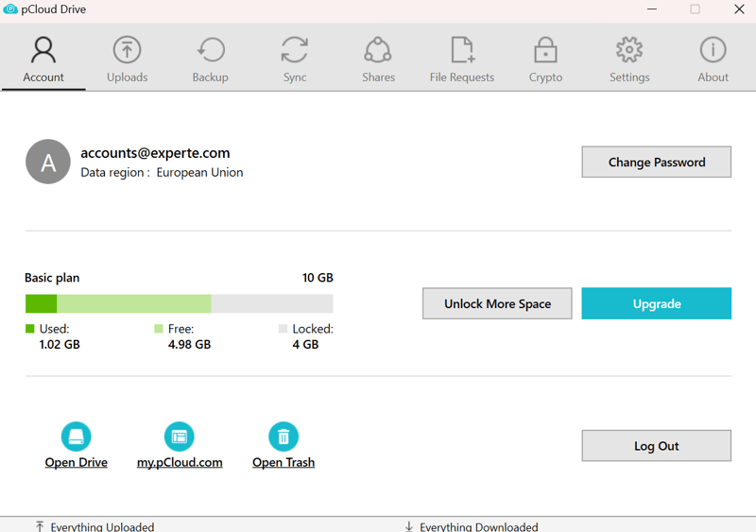Click the Basic plan label
This screenshot has width=756, height=532.
pyautogui.click(x=52, y=278)
